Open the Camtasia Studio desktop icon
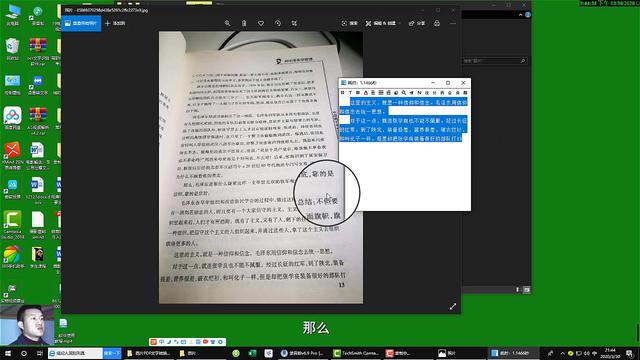640x360 pixels. click(12, 224)
